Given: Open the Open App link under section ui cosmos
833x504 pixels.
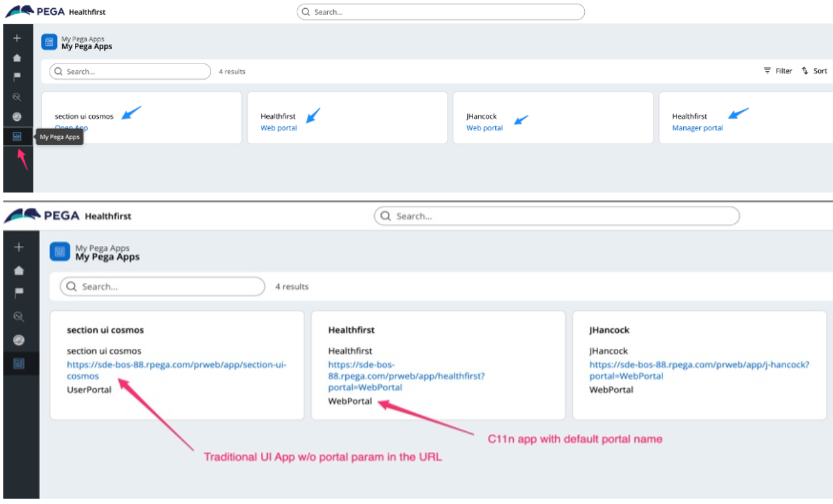Looking at the screenshot, I should (x=72, y=128).
